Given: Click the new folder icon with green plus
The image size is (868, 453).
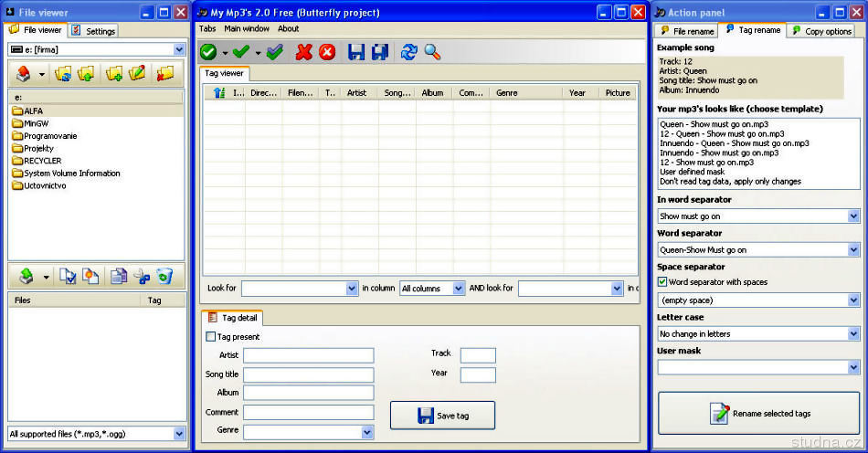Looking at the screenshot, I should tap(114, 74).
